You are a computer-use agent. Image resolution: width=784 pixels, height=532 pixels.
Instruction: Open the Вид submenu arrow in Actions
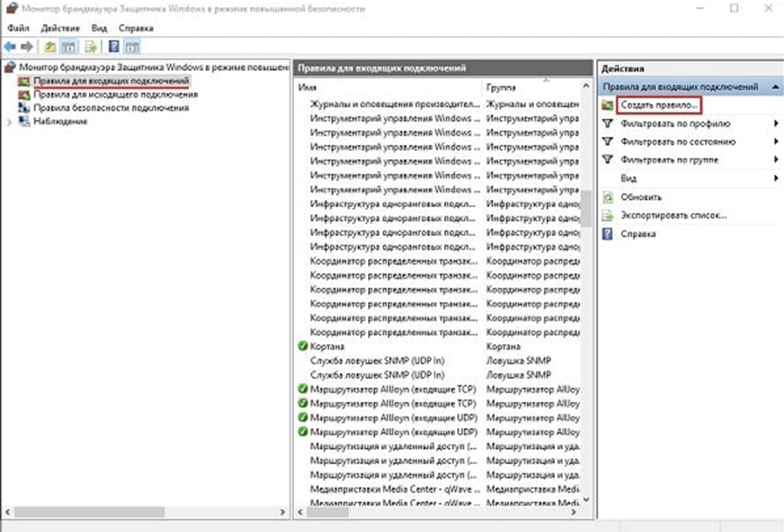pos(775,178)
